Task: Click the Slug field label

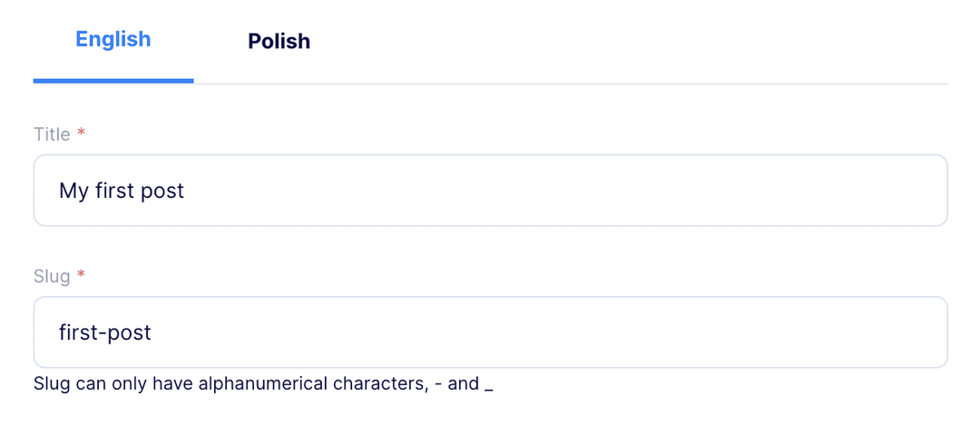Action: coord(52,276)
